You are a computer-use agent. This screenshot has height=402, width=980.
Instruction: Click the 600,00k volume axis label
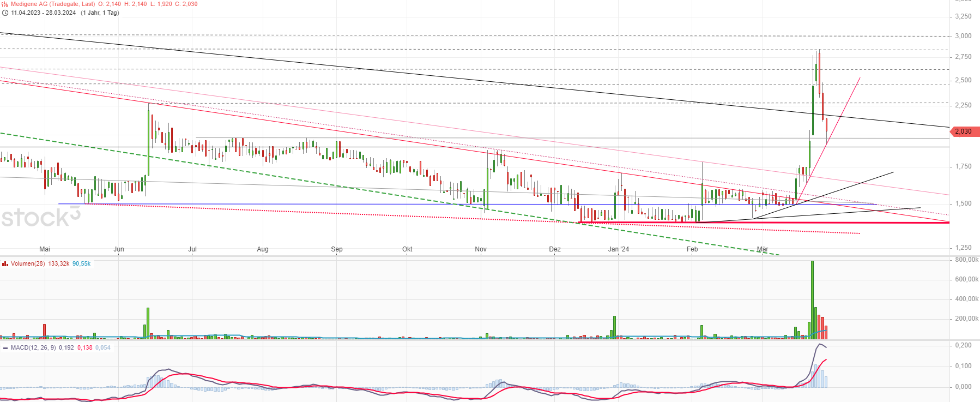[x=967, y=279]
